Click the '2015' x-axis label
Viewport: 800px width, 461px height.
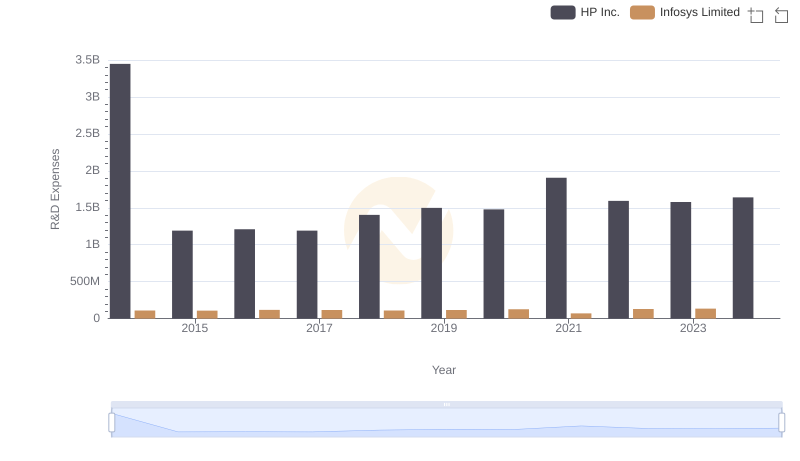[x=194, y=328]
